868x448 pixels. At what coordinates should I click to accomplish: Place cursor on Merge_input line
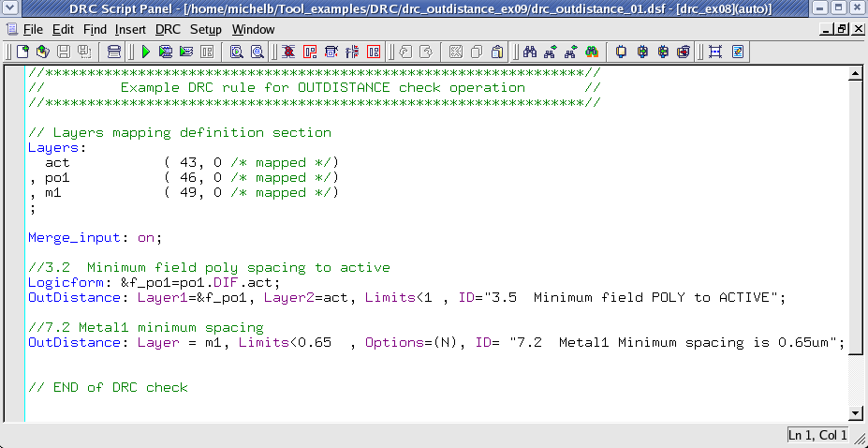(94, 237)
